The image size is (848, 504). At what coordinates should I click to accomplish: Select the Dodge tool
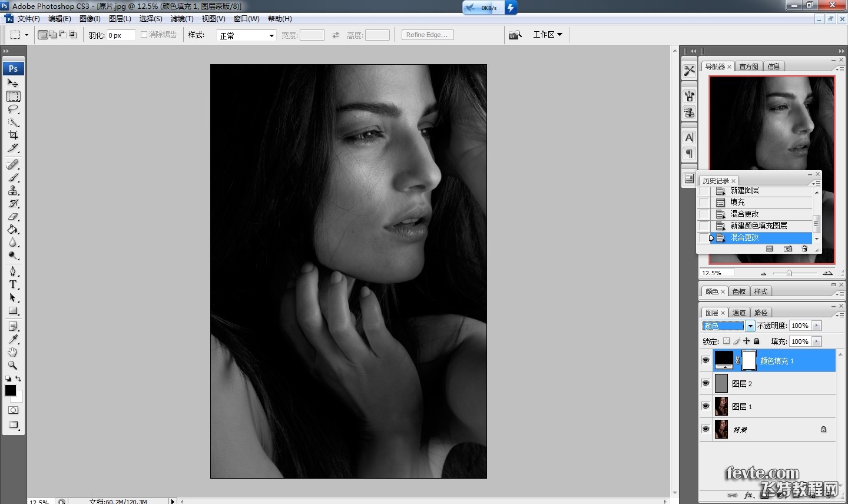(x=13, y=256)
